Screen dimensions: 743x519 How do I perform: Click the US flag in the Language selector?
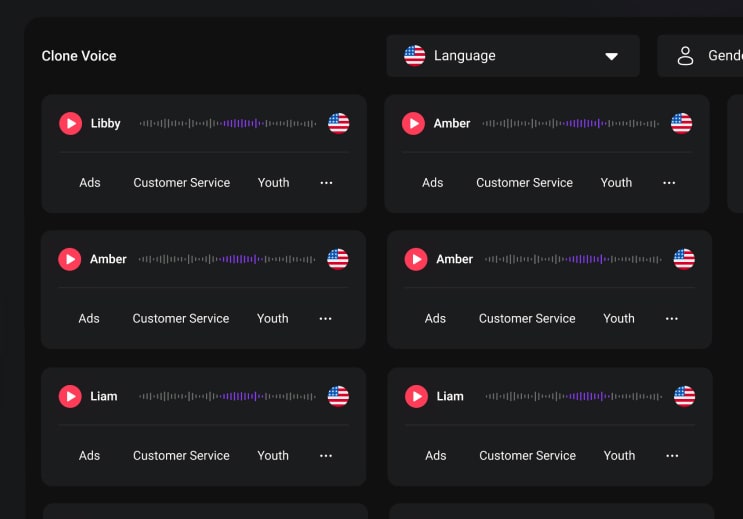(x=414, y=56)
